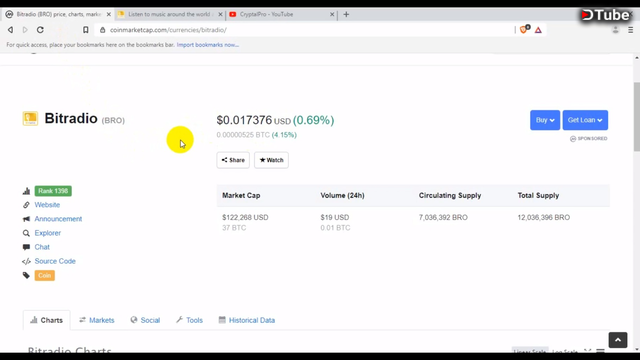Viewport: 640px width, 360px height.
Task: Click the $122,268 USD market cap value
Action: tap(245, 218)
